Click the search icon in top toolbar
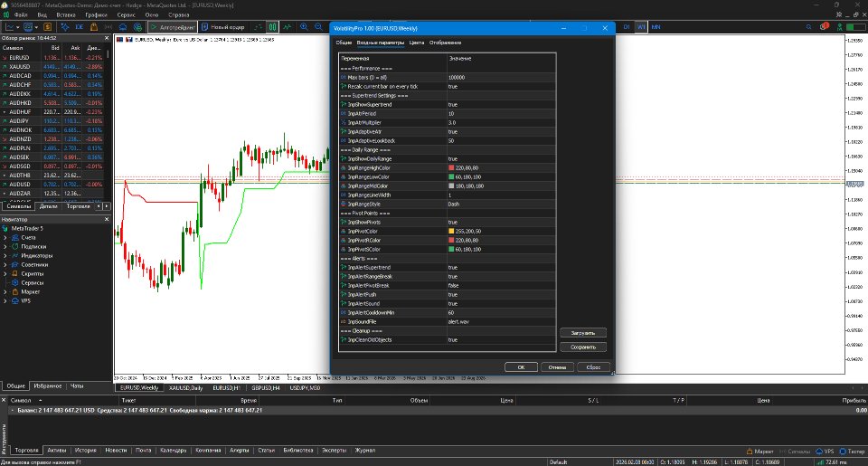The height and width of the screenshot is (466, 868). (x=808, y=26)
